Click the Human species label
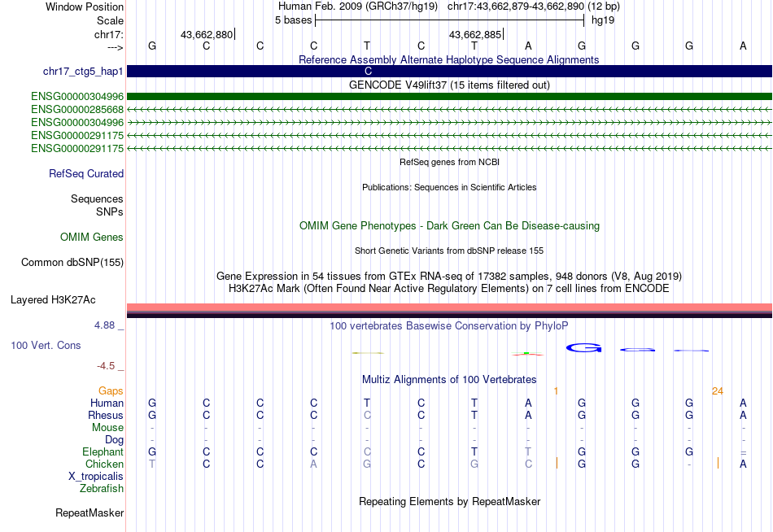Screen dimensions: 773x532 click(x=107, y=403)
